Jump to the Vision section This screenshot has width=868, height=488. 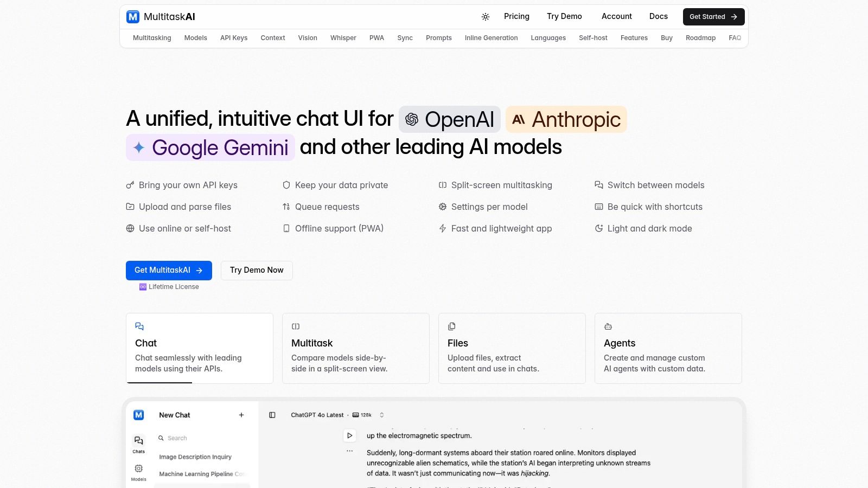(x=308, y=38)
